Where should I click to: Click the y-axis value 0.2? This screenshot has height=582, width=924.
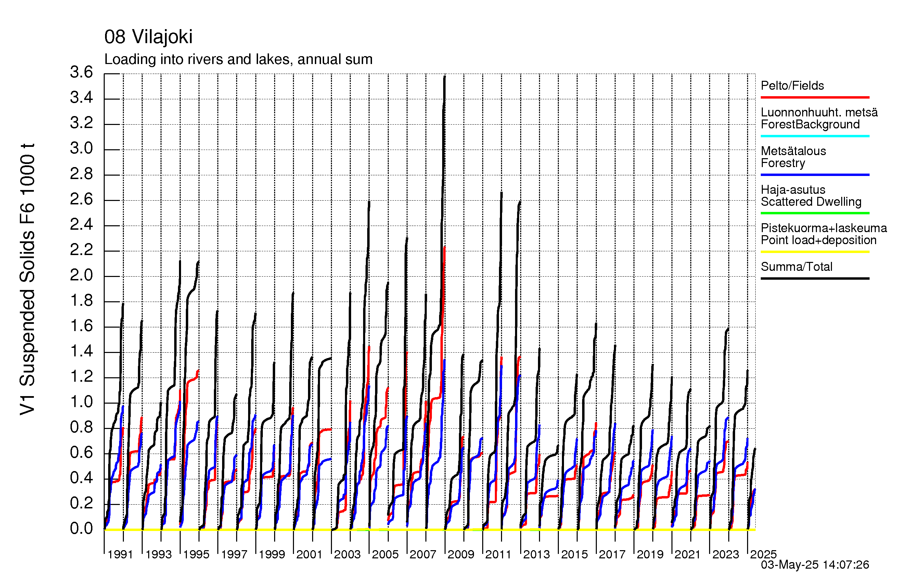click(81, 503)
